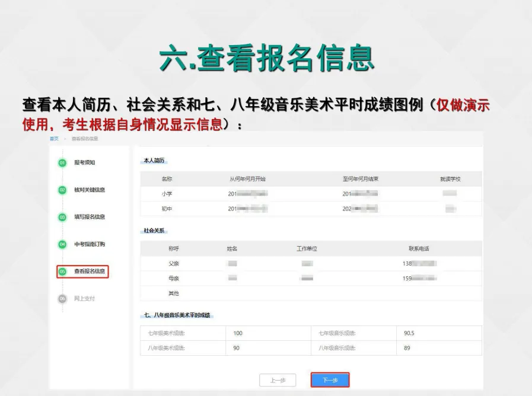Click step circle 03 填写报名信息

pyautogui.click(x=62, y=217)
